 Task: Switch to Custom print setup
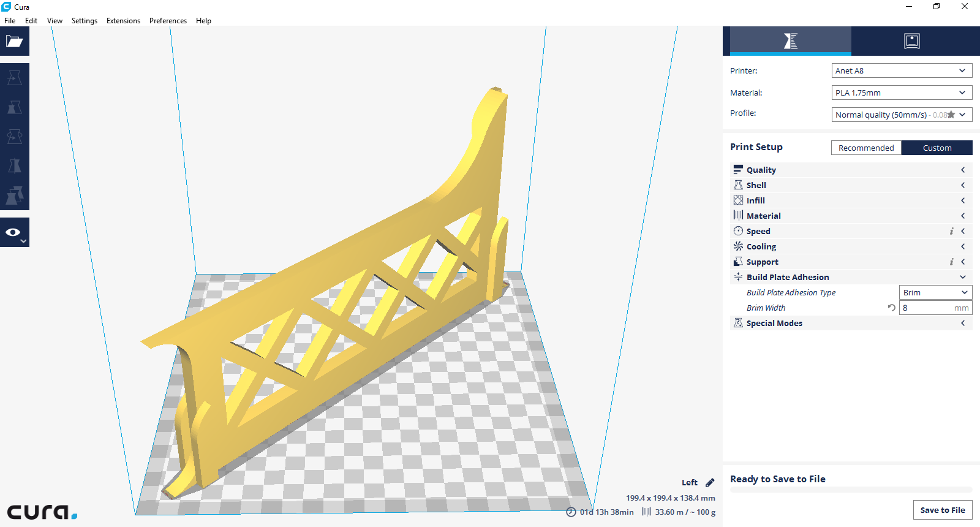tap(937, 148)
